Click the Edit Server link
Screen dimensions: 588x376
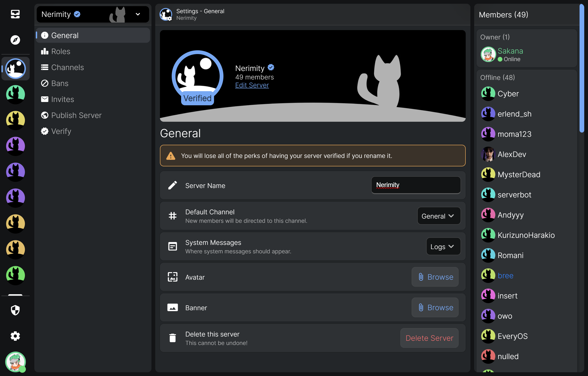(x=252, y=85)
